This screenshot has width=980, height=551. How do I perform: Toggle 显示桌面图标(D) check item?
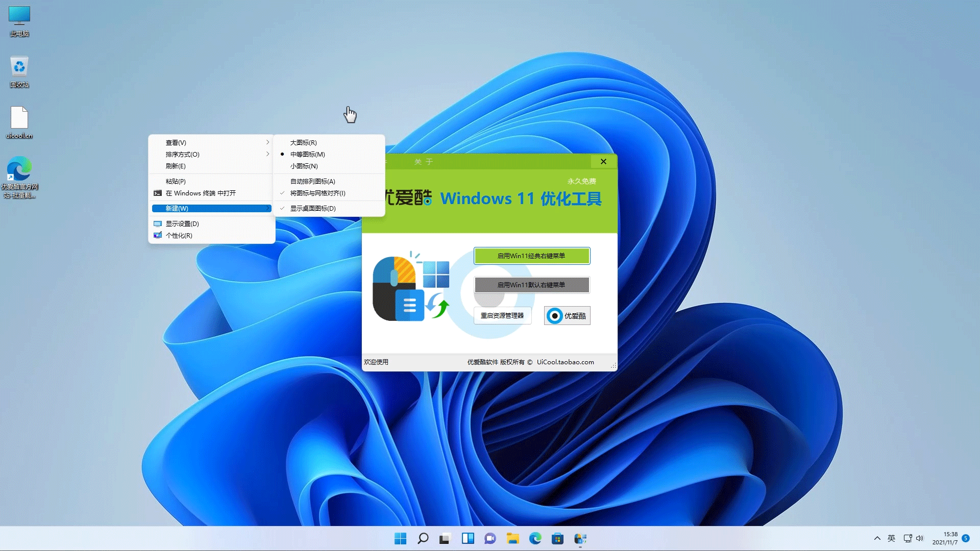click(x=313, y=208)
